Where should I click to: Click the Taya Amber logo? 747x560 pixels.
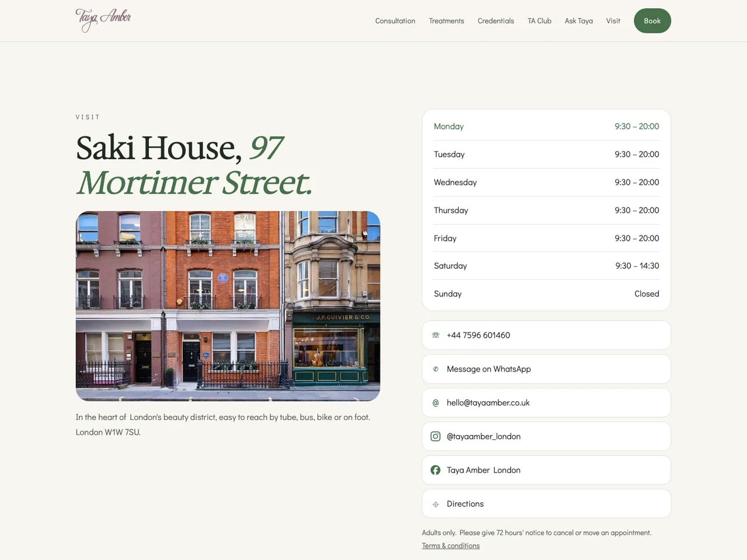pos(103,20)
